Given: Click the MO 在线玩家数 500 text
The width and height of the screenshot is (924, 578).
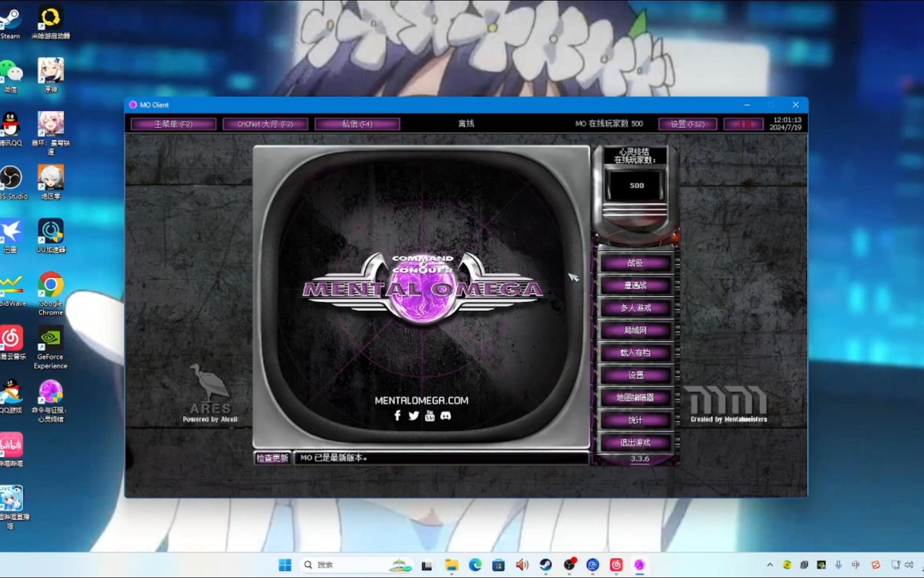Looking at the screenshot, I should click(609, 124).
